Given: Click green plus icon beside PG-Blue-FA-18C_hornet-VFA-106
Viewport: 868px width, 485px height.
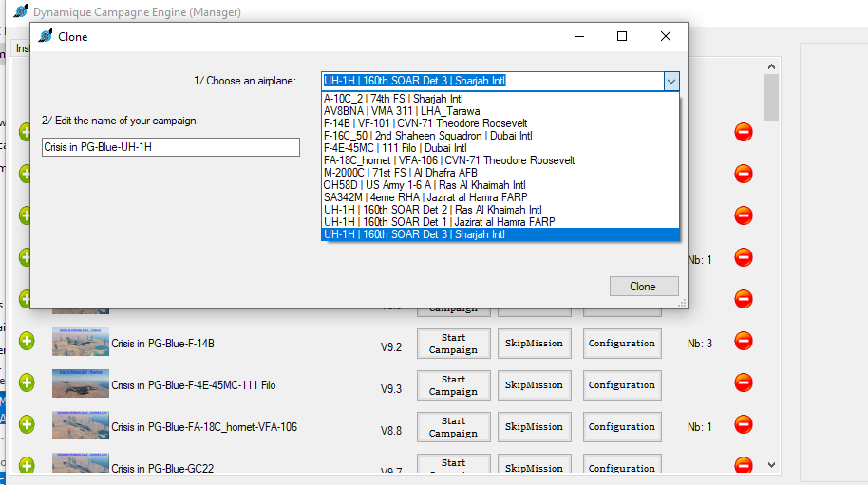Looking at the screenshot, I should tap(27, 425).
